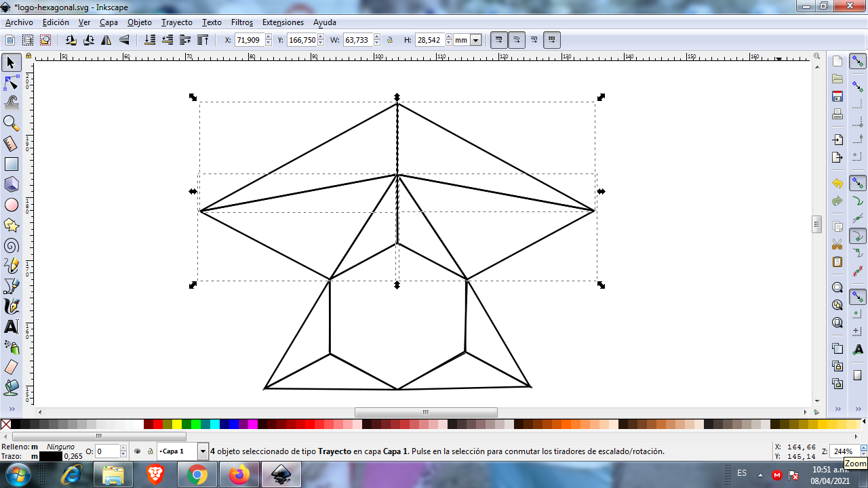The image size is (868, 488).
Task: Select the Zoom magnifier tool
Action: (11, 123)
